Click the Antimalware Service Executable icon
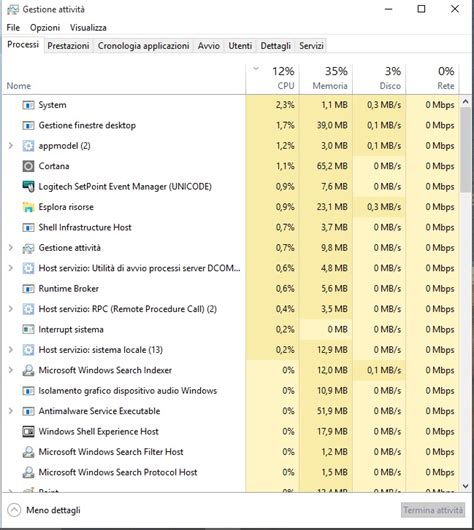Screen dimensions: 474x530 click(x=28, y=411)
